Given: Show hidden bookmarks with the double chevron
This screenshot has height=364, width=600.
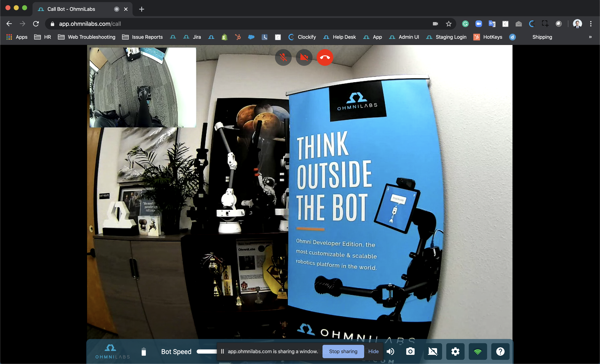Looking at the screenshot, I should [x=590, y=37].
